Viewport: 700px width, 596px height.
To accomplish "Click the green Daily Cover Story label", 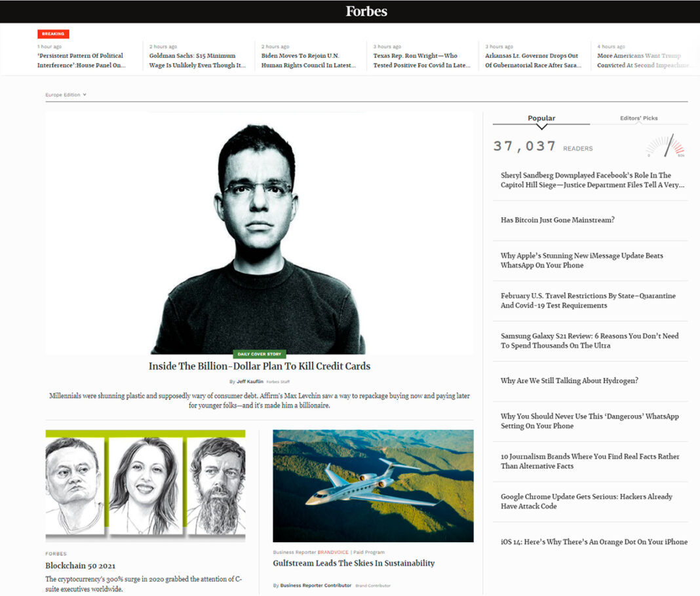I will coord(259,354).
